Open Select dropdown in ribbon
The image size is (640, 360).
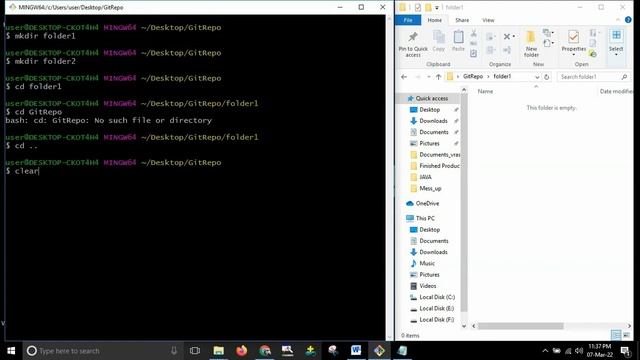(616, 55)
